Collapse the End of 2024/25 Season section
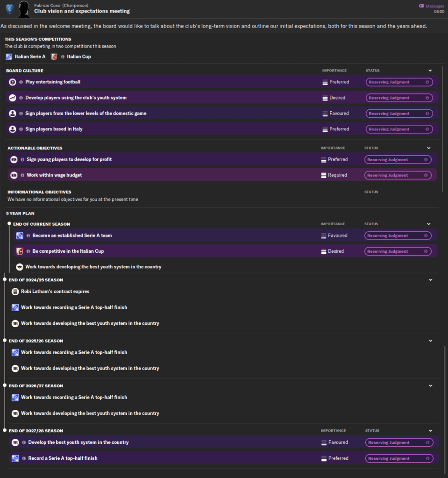The height and width of the screenshot is (478, 448). click(x=430, y=280)
